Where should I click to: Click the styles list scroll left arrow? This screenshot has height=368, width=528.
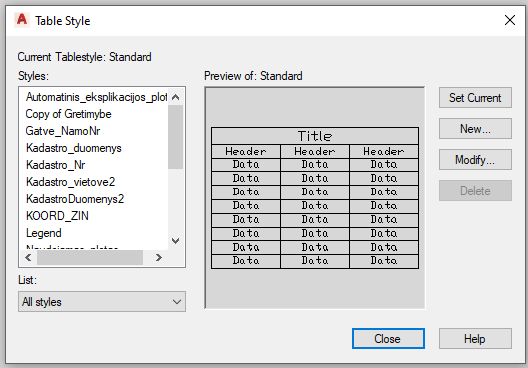pos(28,258)
